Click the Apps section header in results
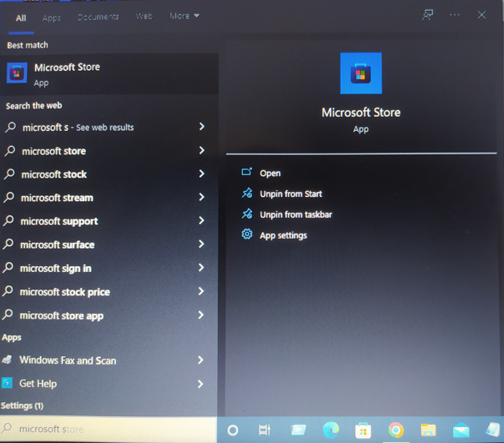Viewport: 504px width, 443px height. click(x=12, y=337)
